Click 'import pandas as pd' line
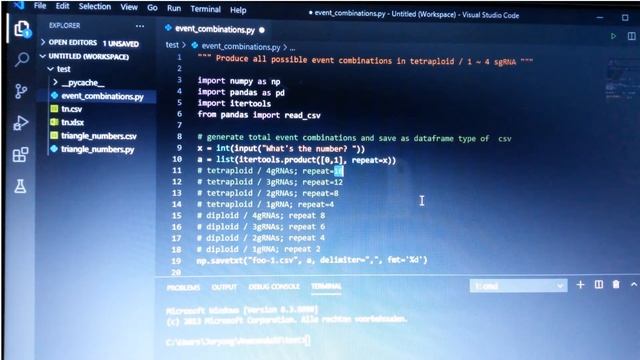The width and height of the screenshot is (640, 360). [x=241, y=93]
